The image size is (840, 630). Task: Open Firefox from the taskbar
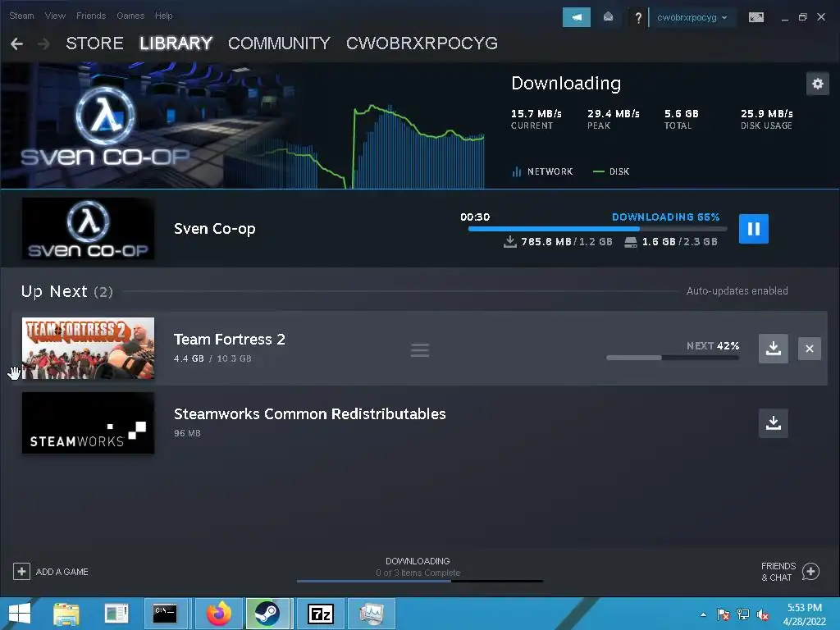(x=219, y=614)
